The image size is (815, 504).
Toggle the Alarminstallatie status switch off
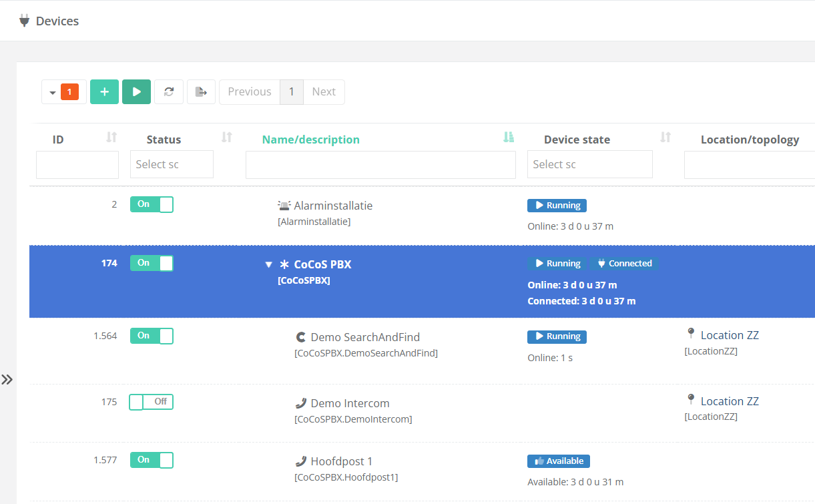pos(152,204)
